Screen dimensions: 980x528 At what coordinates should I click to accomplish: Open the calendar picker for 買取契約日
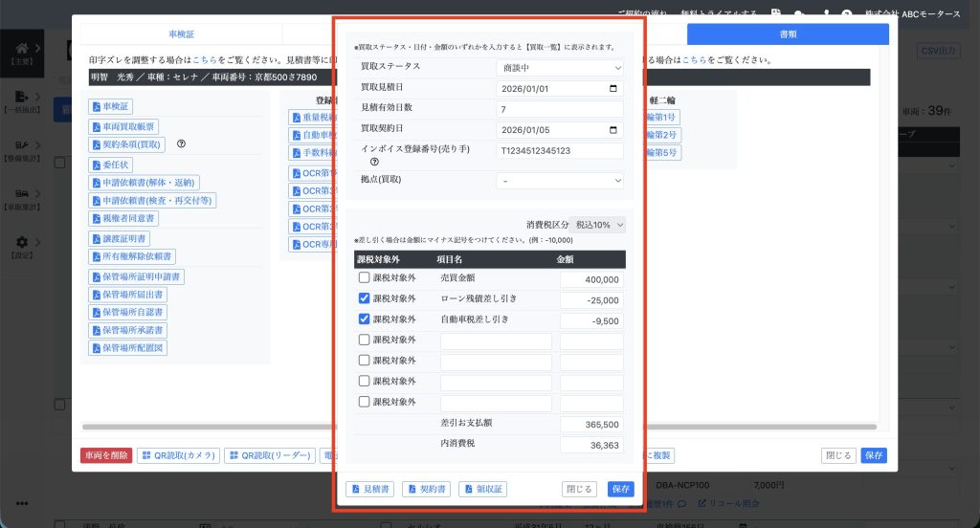point(612,130)
